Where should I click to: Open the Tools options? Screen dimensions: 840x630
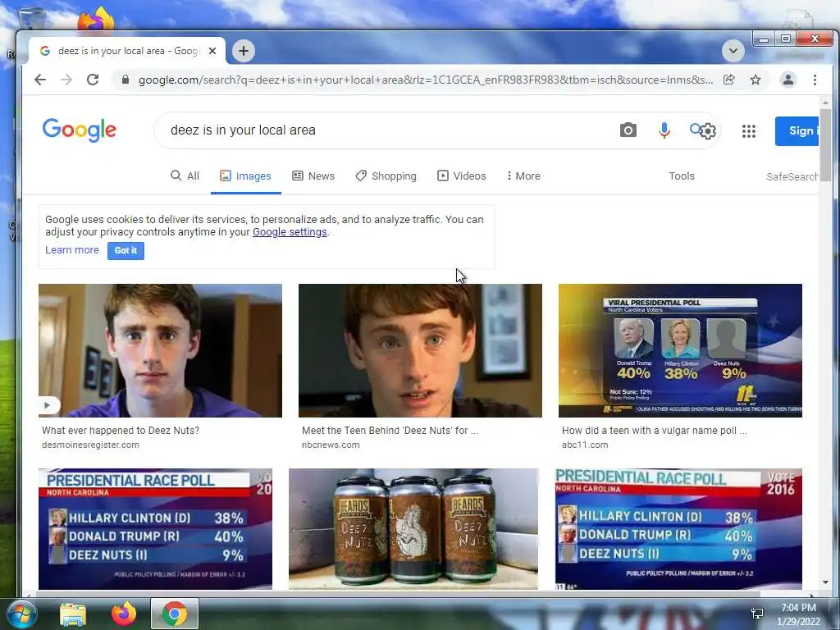point(682,176)
